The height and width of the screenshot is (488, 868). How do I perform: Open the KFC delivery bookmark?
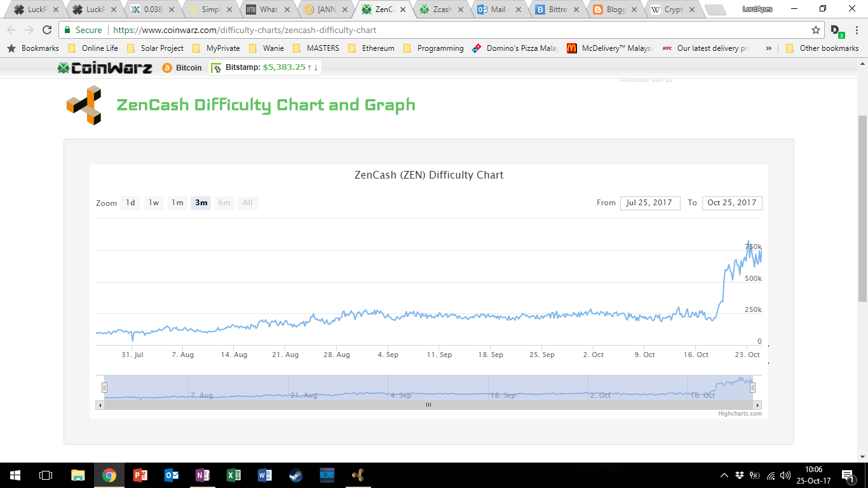pos(705,48)
